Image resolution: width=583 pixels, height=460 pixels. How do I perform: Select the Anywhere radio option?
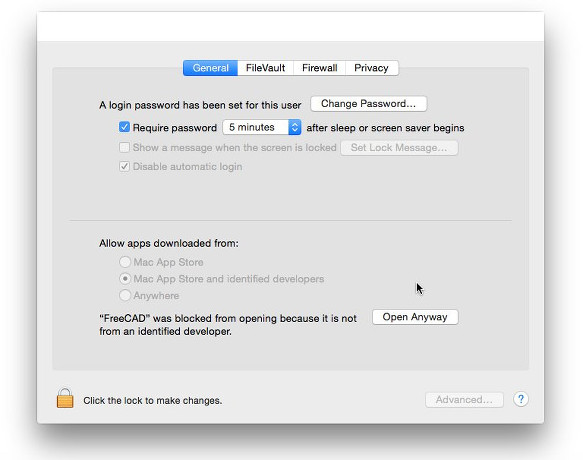tap(125, 295)
